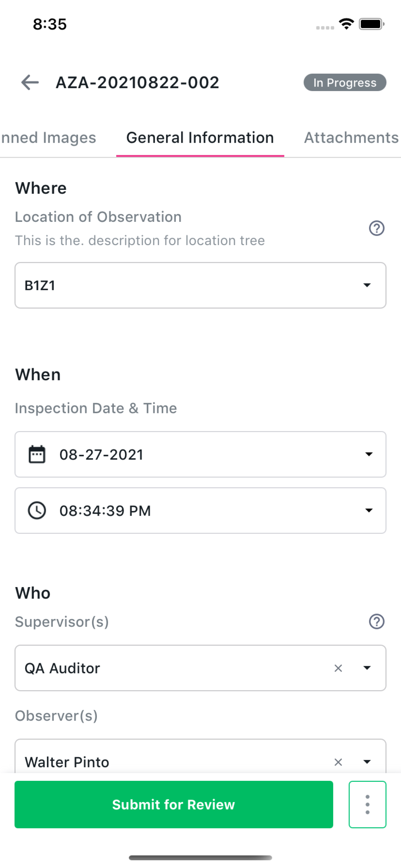Switch to the Attachments tab

click(x=351, y=138)
